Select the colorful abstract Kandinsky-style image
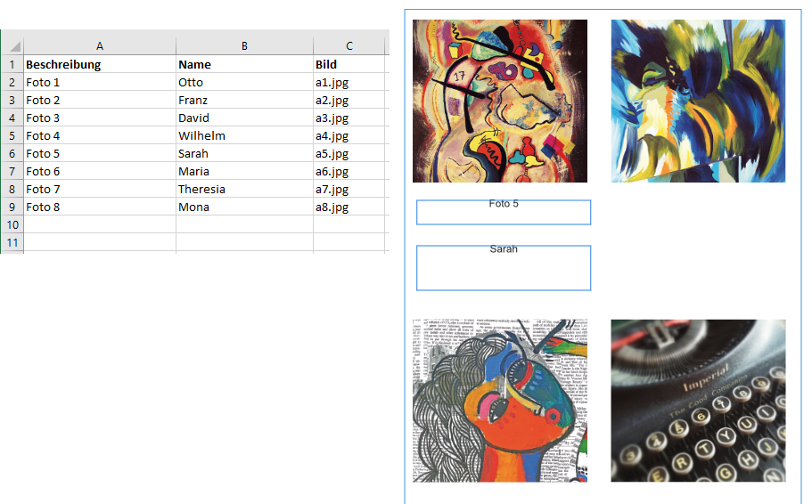This screenshot has width=812, height=504. 500,101
